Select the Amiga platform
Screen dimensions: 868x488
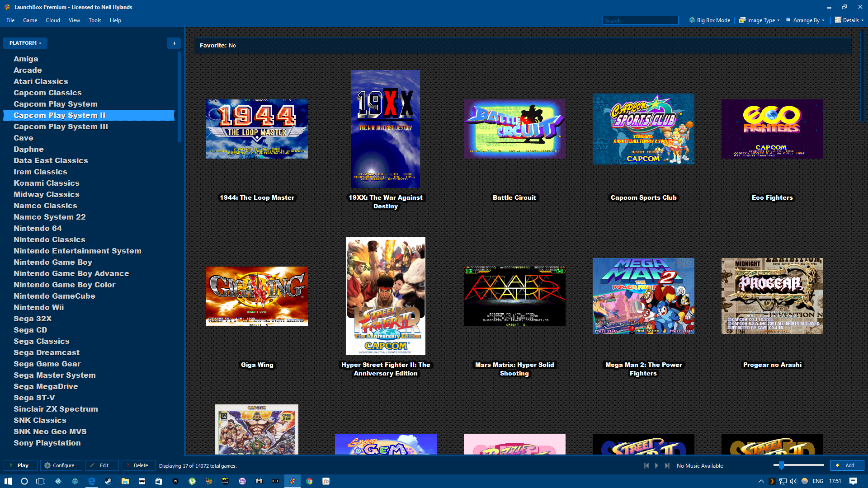26,59
